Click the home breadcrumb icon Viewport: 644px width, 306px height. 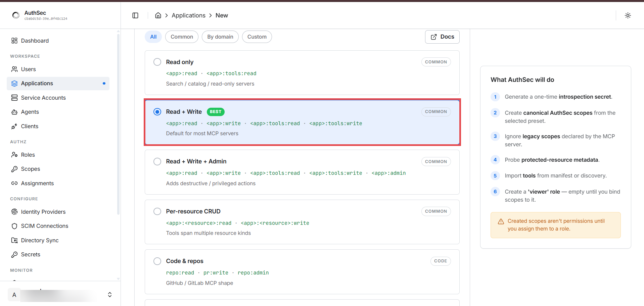[x=158, y=15]
